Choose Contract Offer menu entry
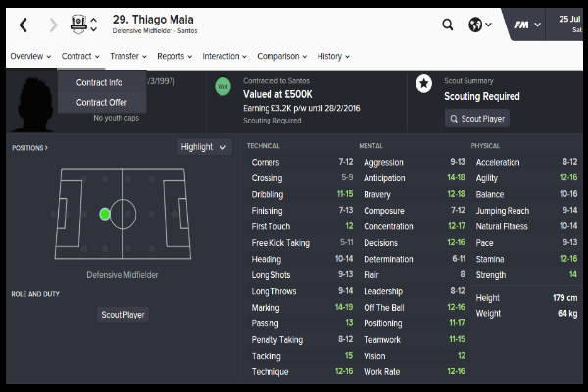 (x=102, y=102)
